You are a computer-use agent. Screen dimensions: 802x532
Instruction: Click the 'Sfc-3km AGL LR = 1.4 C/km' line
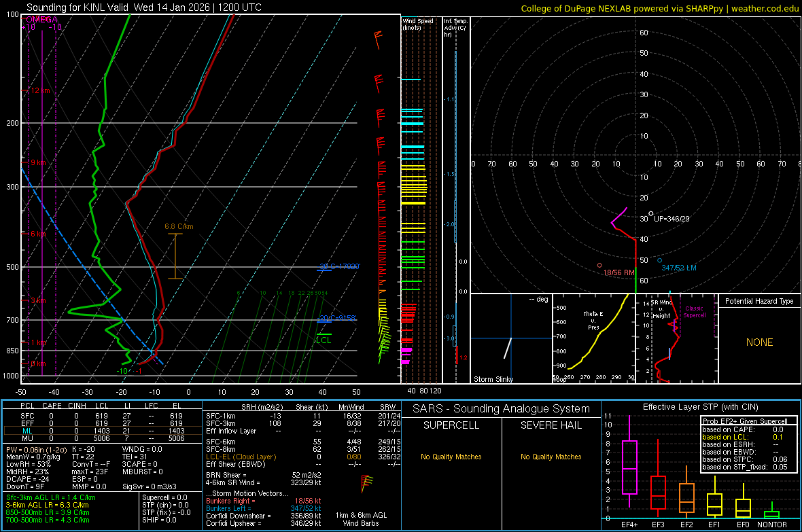click(51, 497)
